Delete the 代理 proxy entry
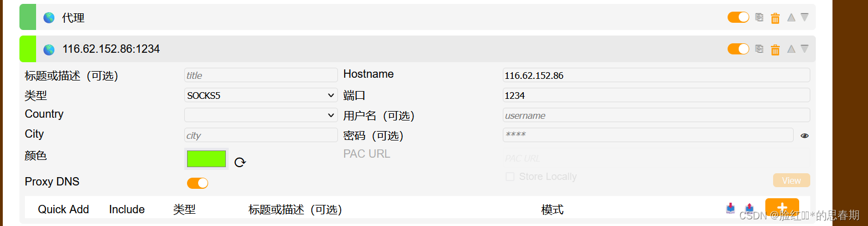 [775, 18]
